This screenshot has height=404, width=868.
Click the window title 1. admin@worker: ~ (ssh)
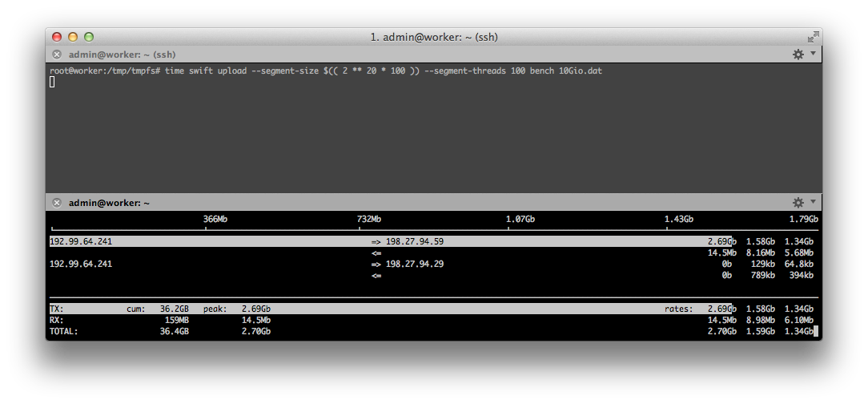pyautogui.click(x=434, y=37)
